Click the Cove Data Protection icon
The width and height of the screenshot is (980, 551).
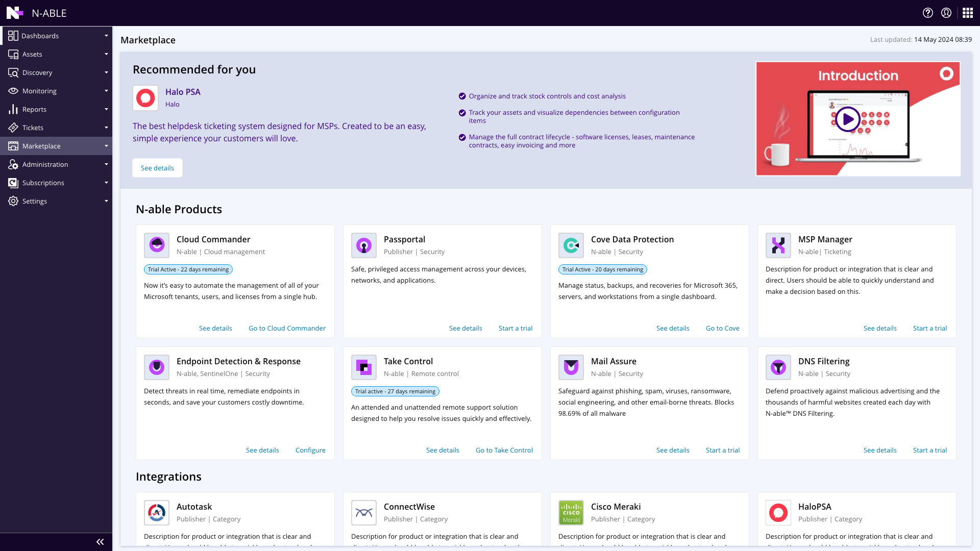click(x=571, y=245)
